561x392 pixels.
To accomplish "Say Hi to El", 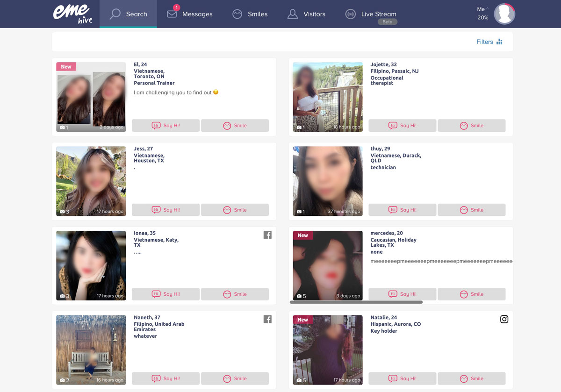I will tap(165, 126).
